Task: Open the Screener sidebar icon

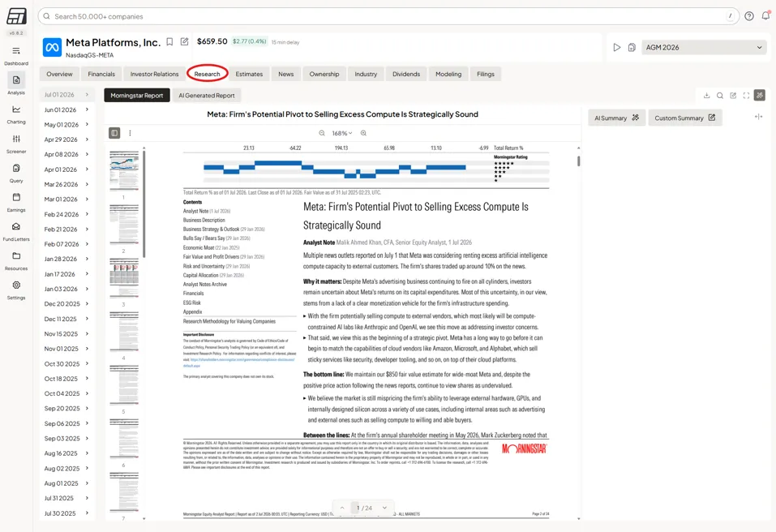Action: click(x=16, y=139)
